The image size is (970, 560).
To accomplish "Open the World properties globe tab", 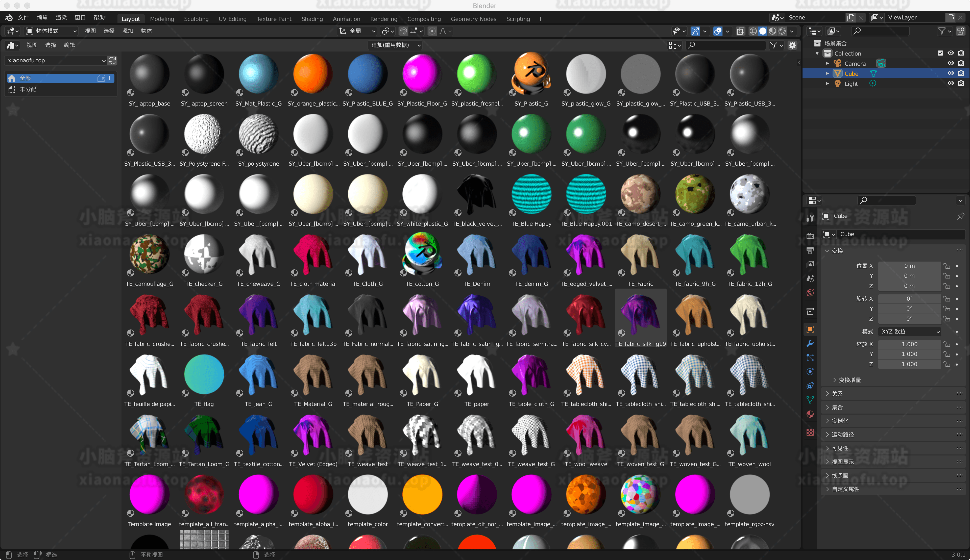I will pyautogui.click(x=810, y=293).
